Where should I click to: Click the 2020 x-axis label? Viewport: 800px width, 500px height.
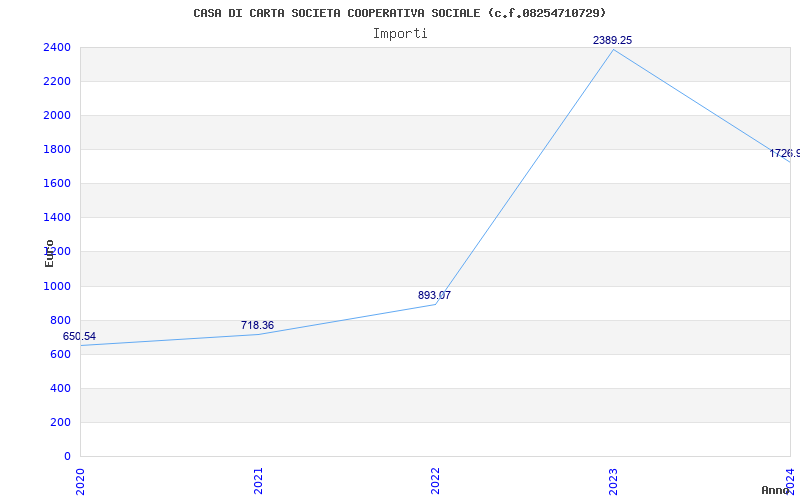click(80, 481)
